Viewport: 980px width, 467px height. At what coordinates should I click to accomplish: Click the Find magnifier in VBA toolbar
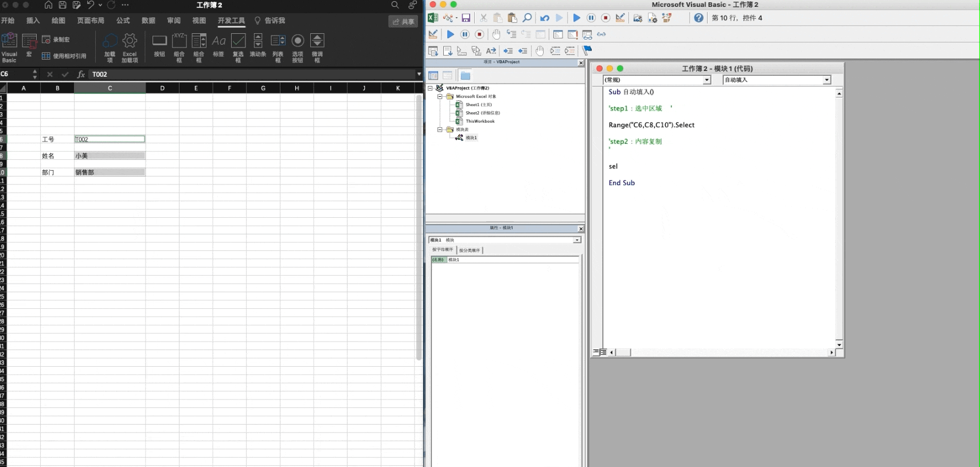[527, 18]
